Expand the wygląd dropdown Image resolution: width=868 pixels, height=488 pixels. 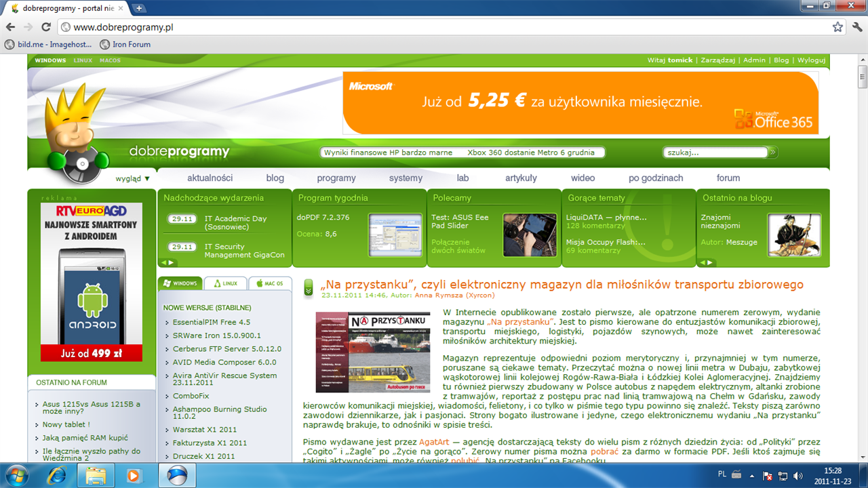[x=133, y=179]
